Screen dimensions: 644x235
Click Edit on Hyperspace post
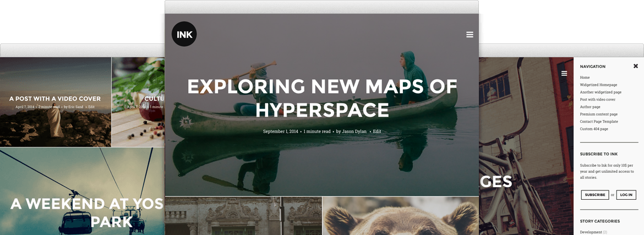point(377,132)
